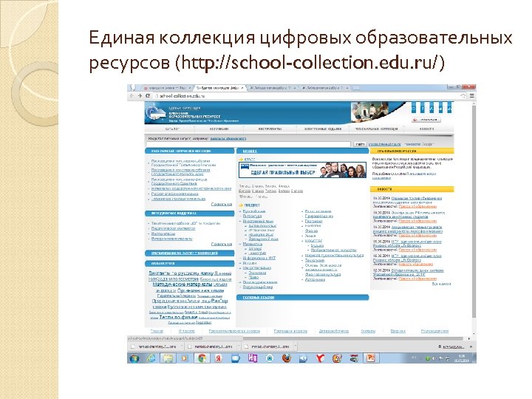Click the 'Сделай правильный выбор' banner
The height and width of the screenshot is (399, 532).
[x=303, y=170]
